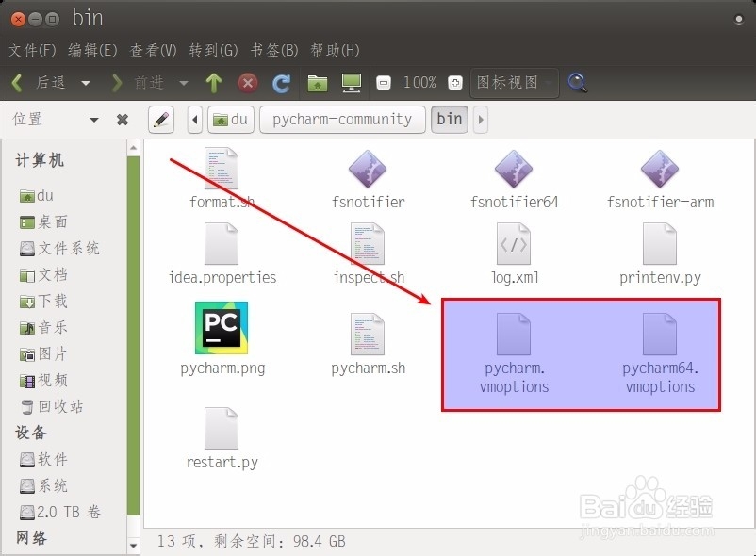Open the 软件 device in sidebar
Screen dimensions: 756x556
[43, 459]
